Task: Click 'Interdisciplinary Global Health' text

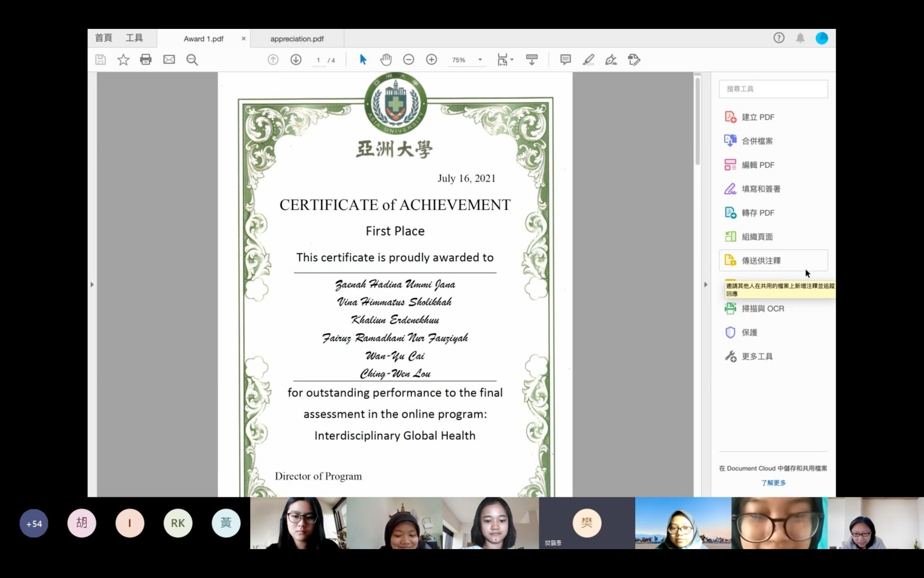Action: coord(395,436)
